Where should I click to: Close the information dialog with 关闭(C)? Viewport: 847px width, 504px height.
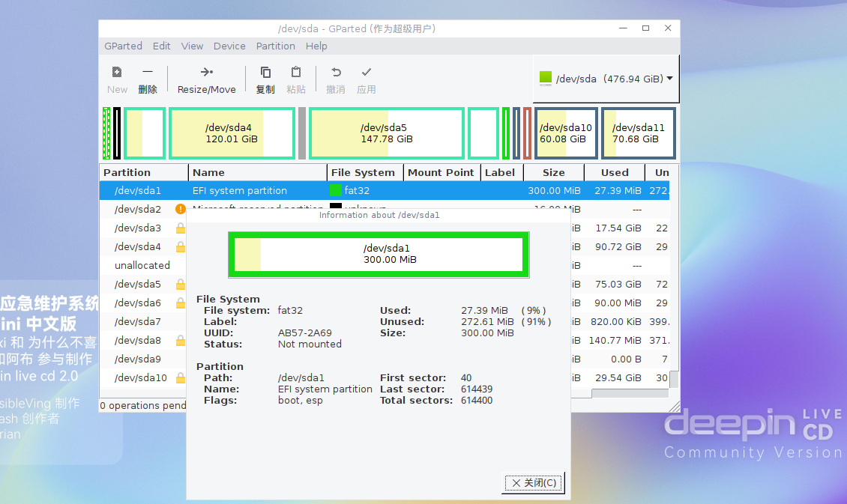tap(532, 482)
